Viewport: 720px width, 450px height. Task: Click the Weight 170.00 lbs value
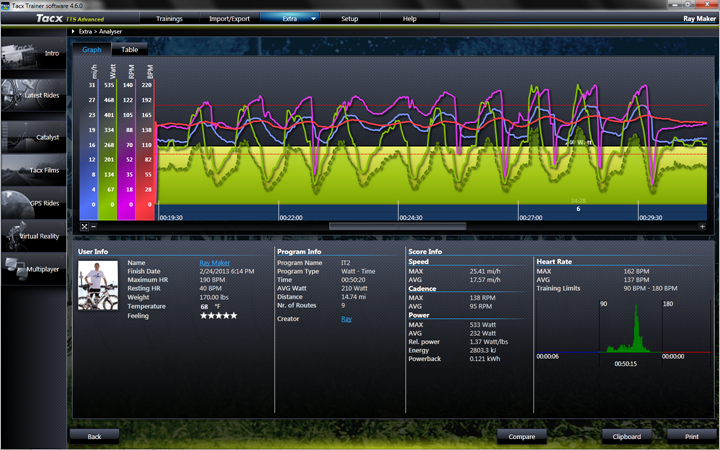[x=214, y=297]
